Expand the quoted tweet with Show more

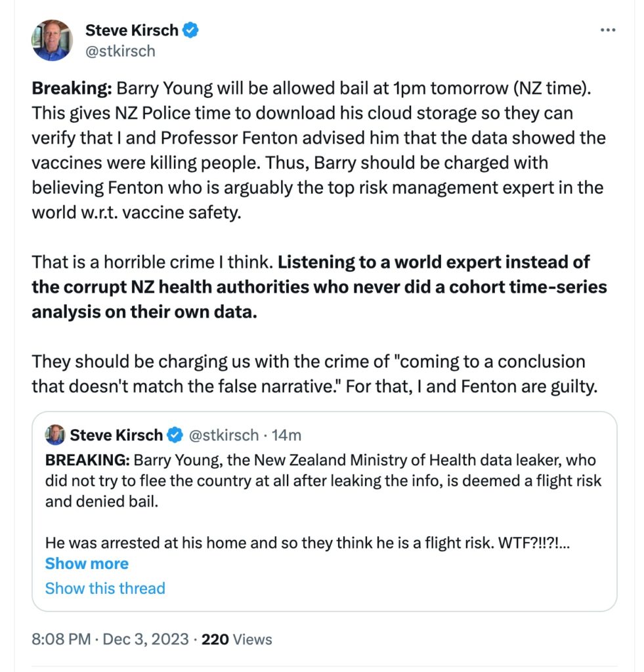87,563
